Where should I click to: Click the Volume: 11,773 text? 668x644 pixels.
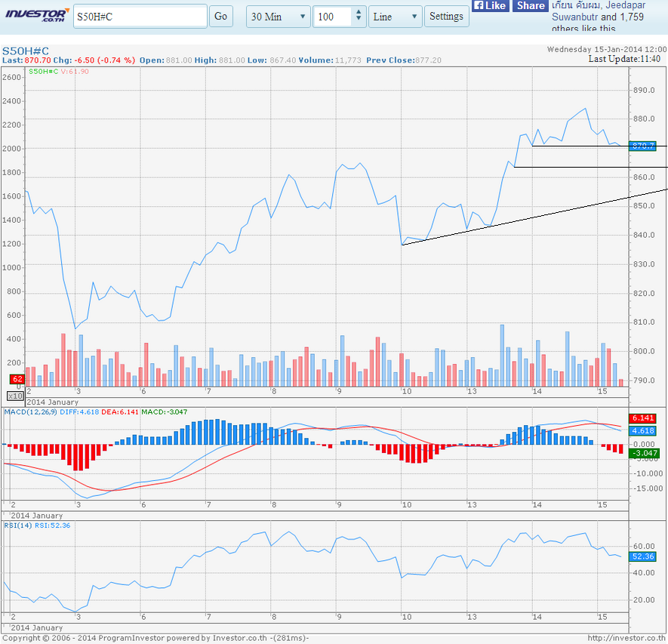pyautogui.click(x=330, y=60)
